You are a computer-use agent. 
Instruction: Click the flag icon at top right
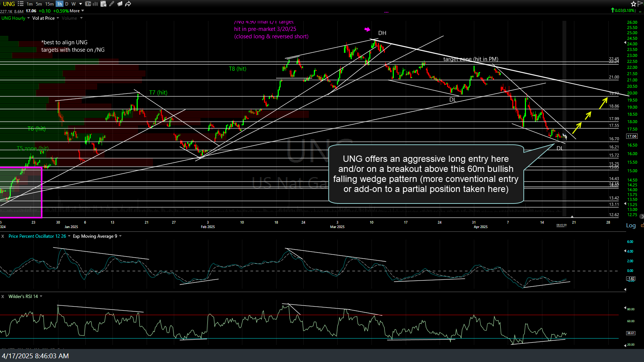click(x=641, y=4)
